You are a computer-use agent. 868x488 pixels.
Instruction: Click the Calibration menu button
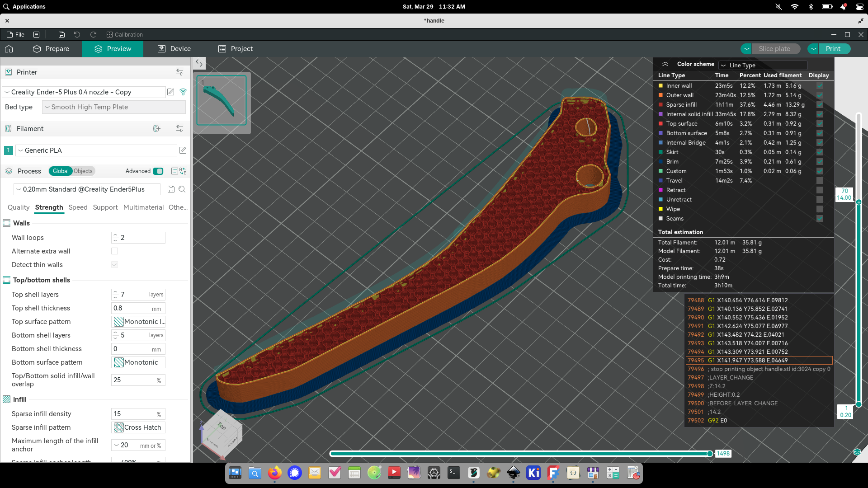[124, 34]
